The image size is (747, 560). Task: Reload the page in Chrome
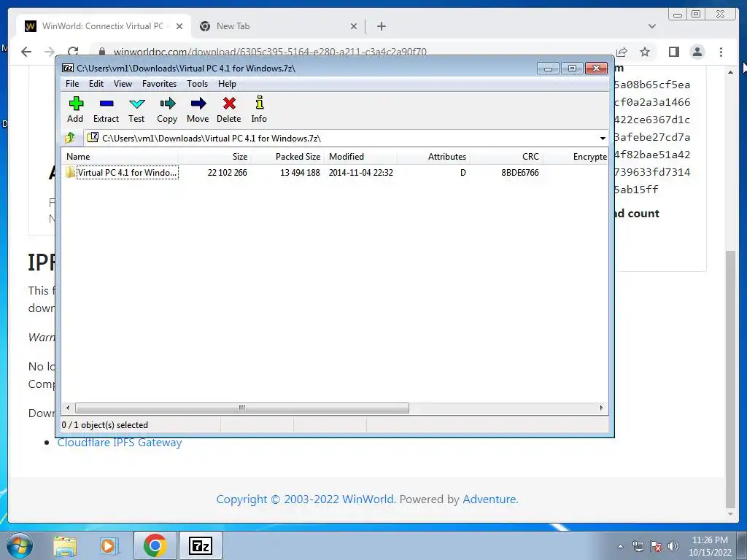pos(73,52)
